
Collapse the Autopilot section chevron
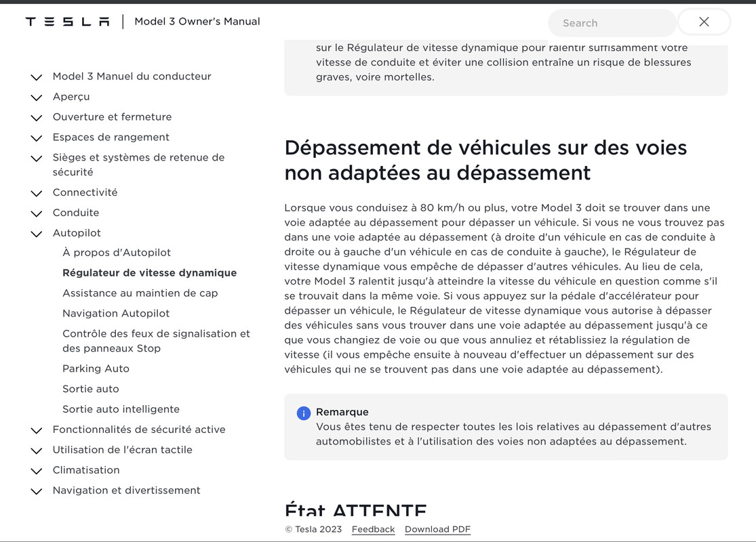36,234
